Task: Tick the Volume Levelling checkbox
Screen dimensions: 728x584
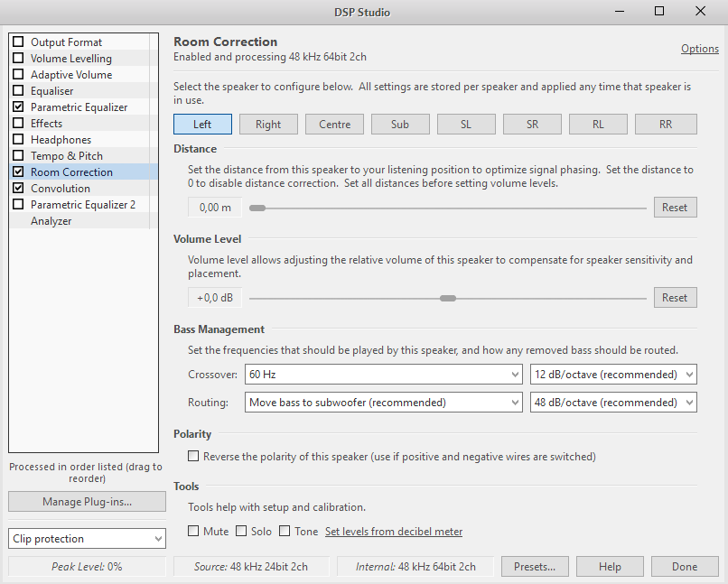Action: [18, 58]
